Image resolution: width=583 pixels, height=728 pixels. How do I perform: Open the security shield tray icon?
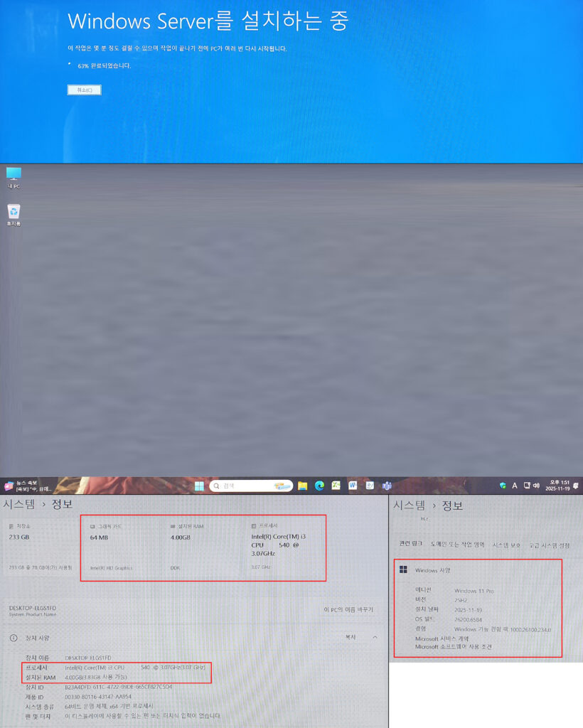(x=503, y=486)
